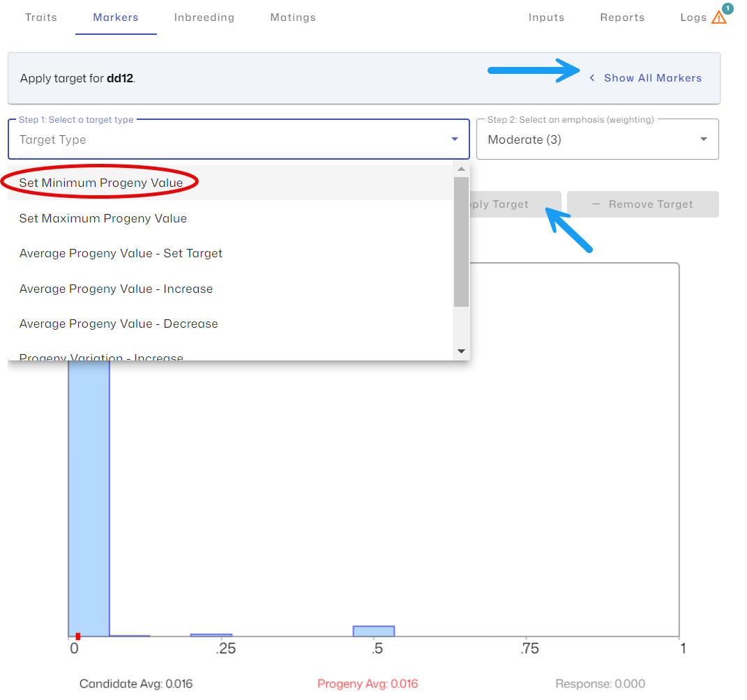Click the Logs warning triangle icon
747x700 pixels.
(718, 18)
